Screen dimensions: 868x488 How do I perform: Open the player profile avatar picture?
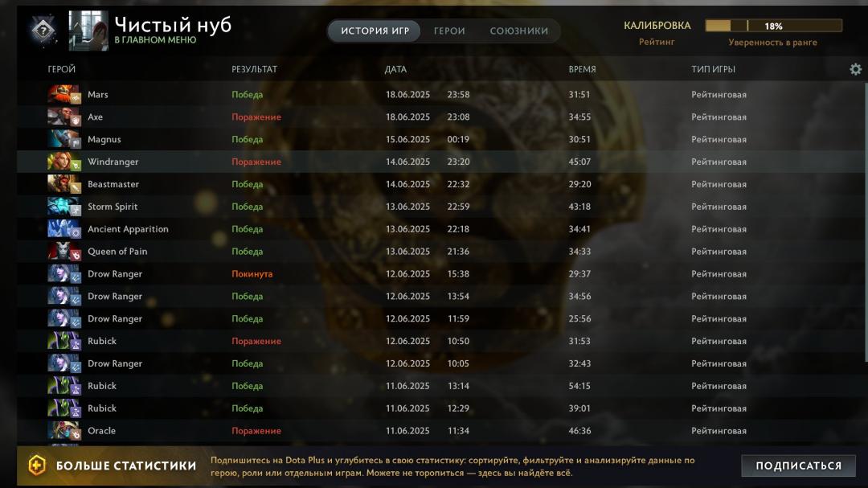[x=88, y=31]
